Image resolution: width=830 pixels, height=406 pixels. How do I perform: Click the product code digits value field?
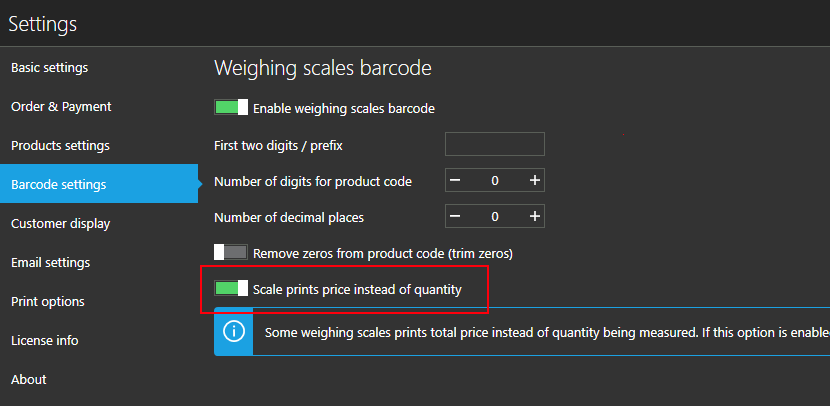pyautogui.click(x=495, y=181)
